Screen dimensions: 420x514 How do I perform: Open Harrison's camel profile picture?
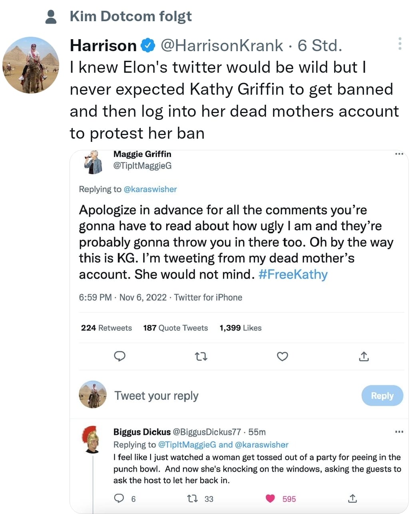coord(31,65)
